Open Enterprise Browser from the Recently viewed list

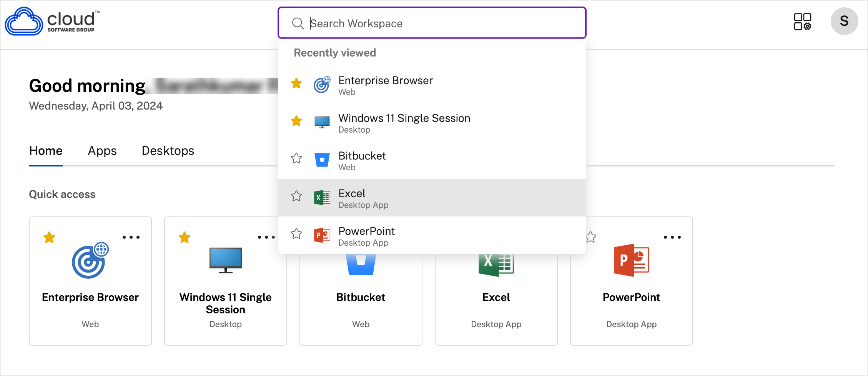tap(432, 85)
